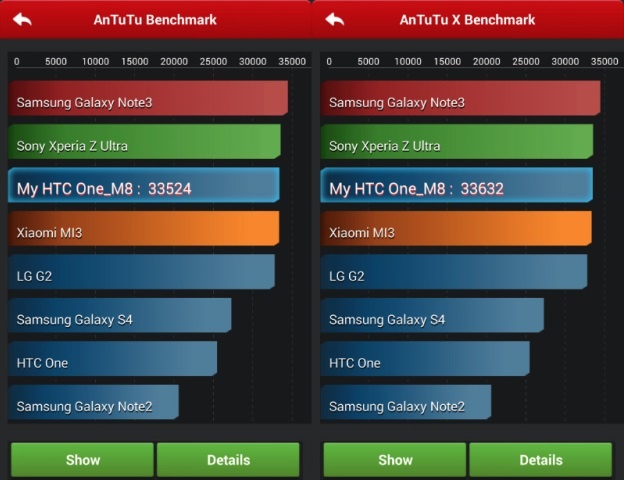Select My HTC One_M8 33632 score bar
The height and width of the screenshot is (480, 624).
click(456, 185)
